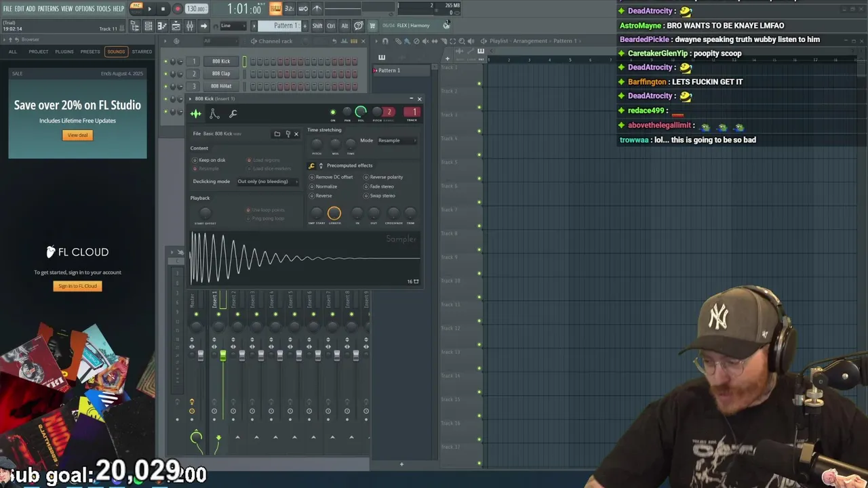The image size is (868, 488).
Task: Toggle mute LED of 808 Clap channel
Action: (165, 73)
